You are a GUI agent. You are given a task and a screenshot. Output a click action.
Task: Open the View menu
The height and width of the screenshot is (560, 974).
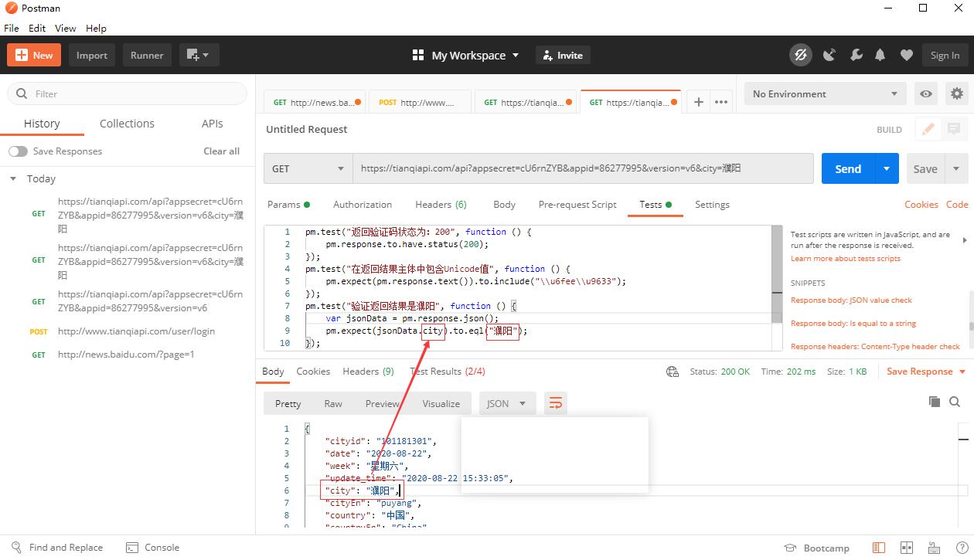pyautogui.click(x=66, y=28)
